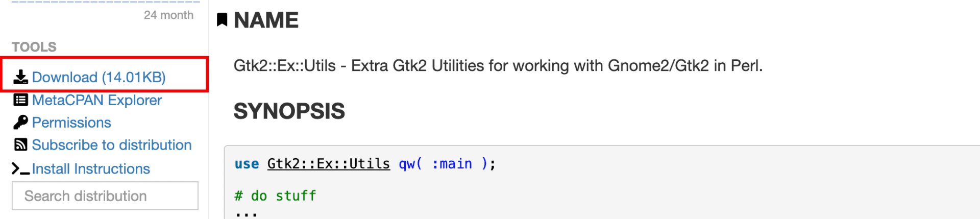Open the MetaCPAN Explorer link

pos(97,100)
